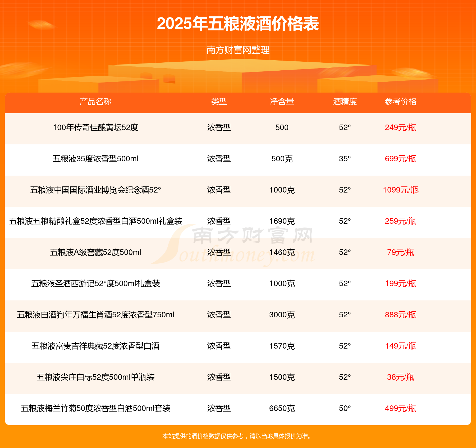This screenshot has height=448, width=476.
Task: Select the 净含量 column header
Action: pos(282,102)
